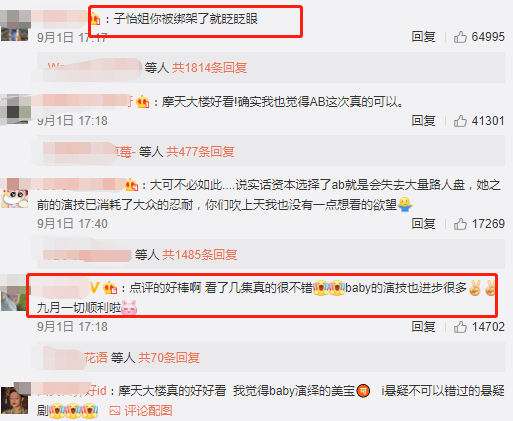The image size is (513, 421).
Task: Click crown badge before 大可不必如此 comment
Action: tap(132, 185)
